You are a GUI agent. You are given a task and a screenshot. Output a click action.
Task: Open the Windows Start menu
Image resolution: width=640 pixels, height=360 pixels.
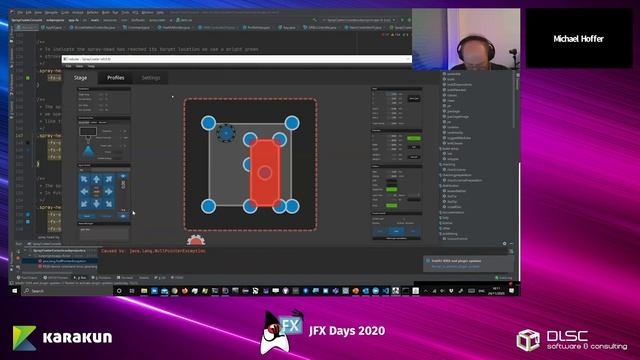click(15, 291)
